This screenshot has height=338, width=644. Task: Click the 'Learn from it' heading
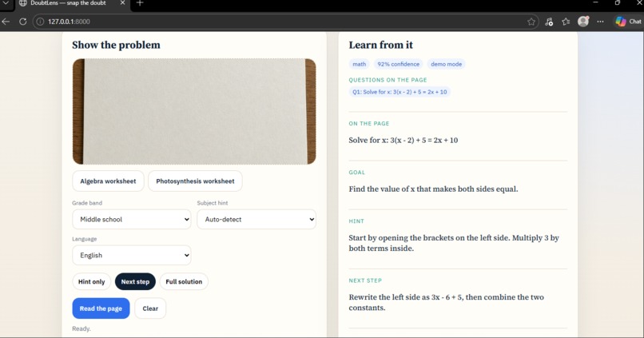381,45
